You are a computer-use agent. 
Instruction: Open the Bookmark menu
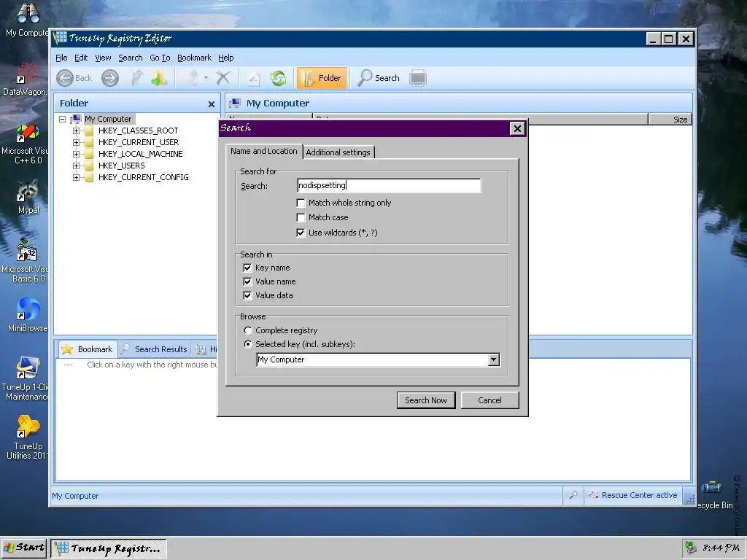194,58
